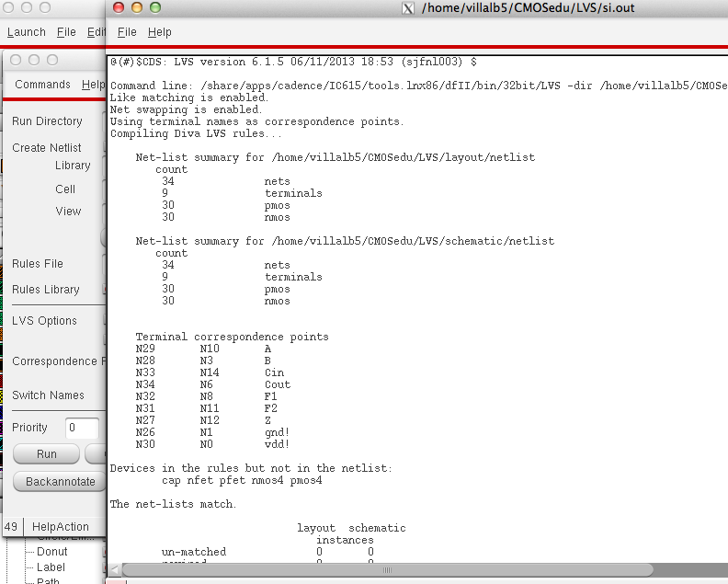
Task: Minimize the si.out window with yellow button
Action: [137, 8]
